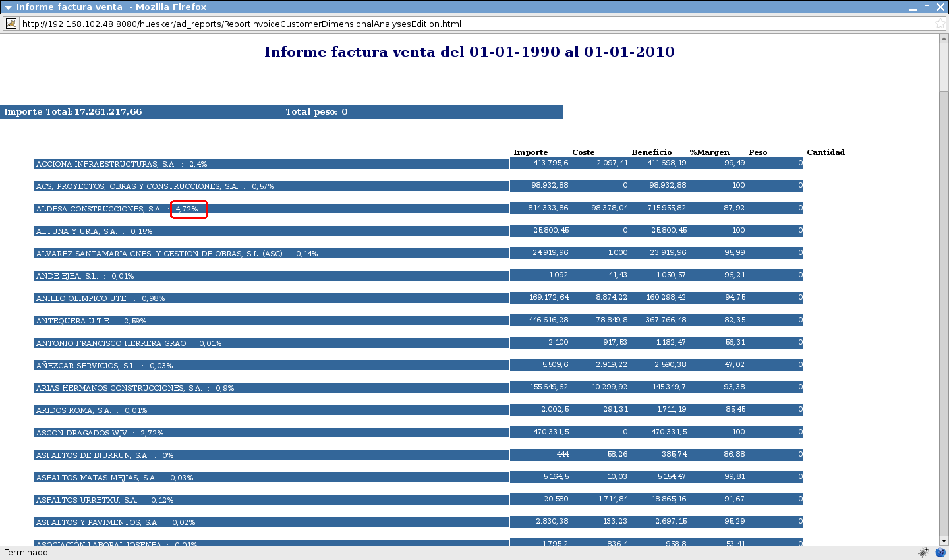The image size is (949, 560).
Task: Click the '%Margen' column header
Action: pos(709,152)
